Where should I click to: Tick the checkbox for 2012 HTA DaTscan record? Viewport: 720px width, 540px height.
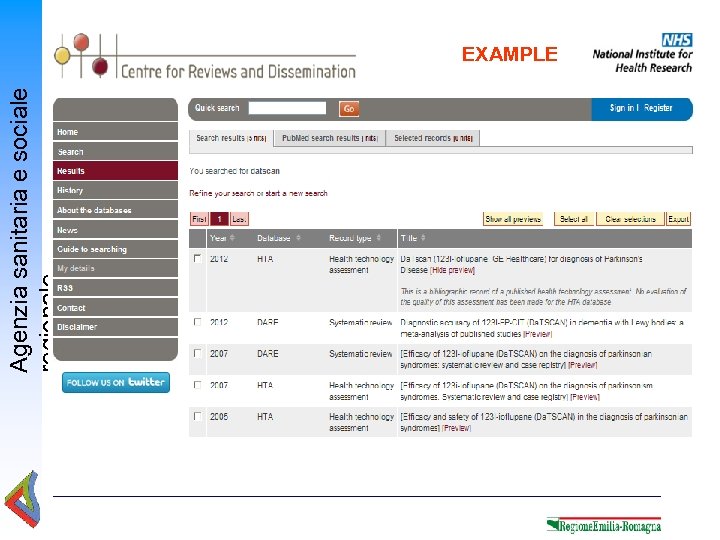(197, 259)
